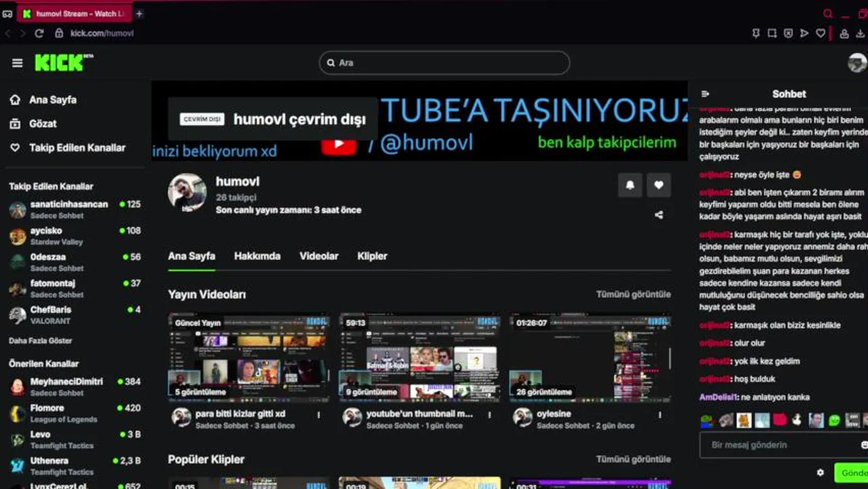
Task: Open sanaticinhasancan channel
Action: point(75,209)
